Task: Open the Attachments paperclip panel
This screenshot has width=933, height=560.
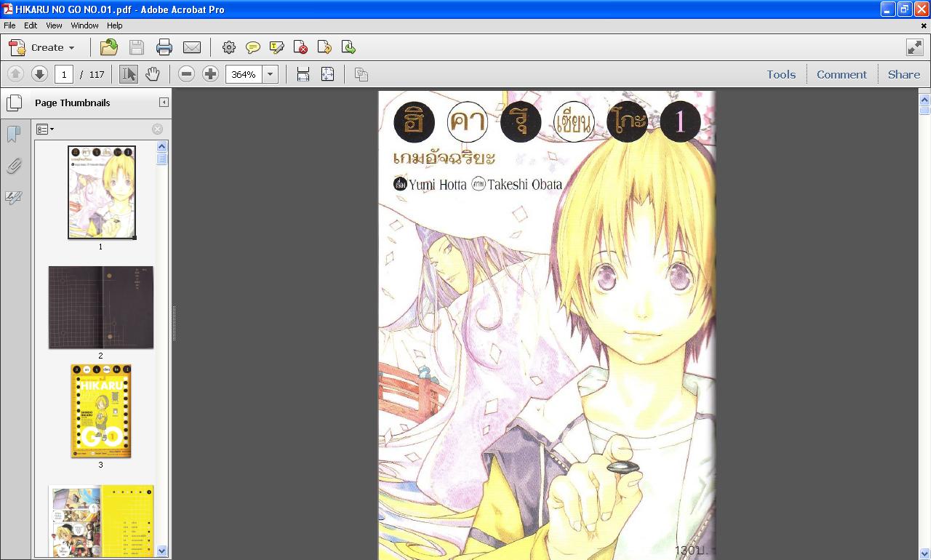Action: pos(13,167)
